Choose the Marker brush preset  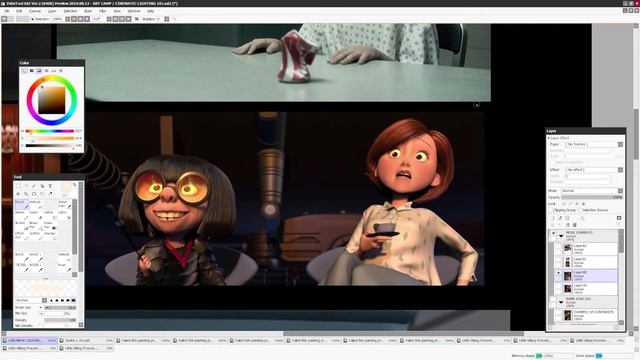[22, 215]
